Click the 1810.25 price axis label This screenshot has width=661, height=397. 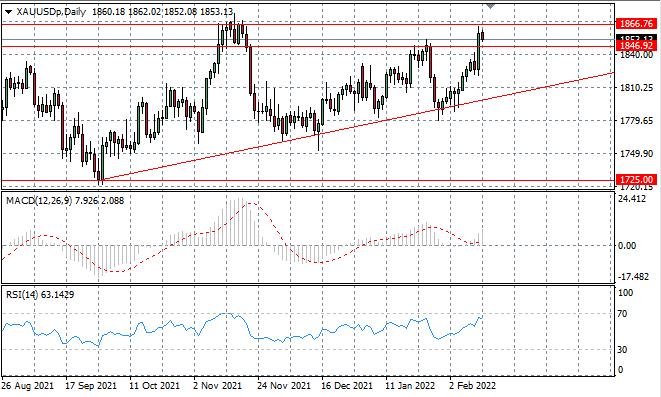(637, 88)
